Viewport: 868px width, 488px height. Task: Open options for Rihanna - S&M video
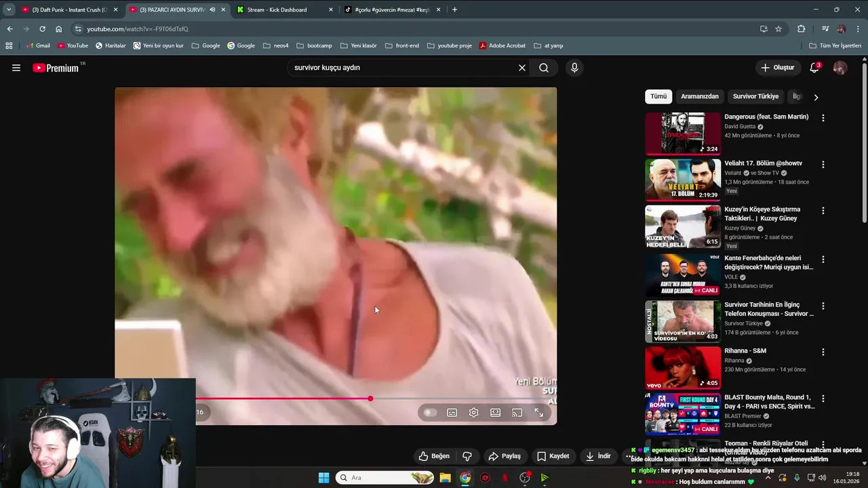tap(823, 352)
